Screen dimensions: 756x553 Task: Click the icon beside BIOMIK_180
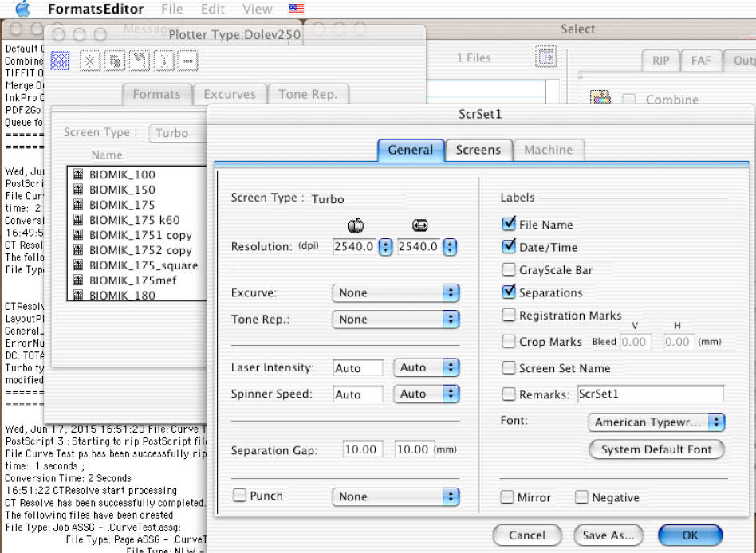[x=78, y=295]
